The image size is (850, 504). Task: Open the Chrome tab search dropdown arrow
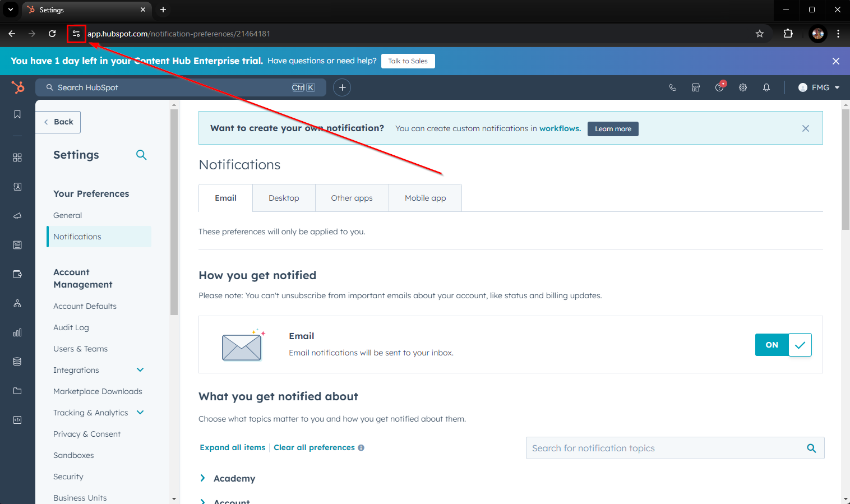pos(11,10)
